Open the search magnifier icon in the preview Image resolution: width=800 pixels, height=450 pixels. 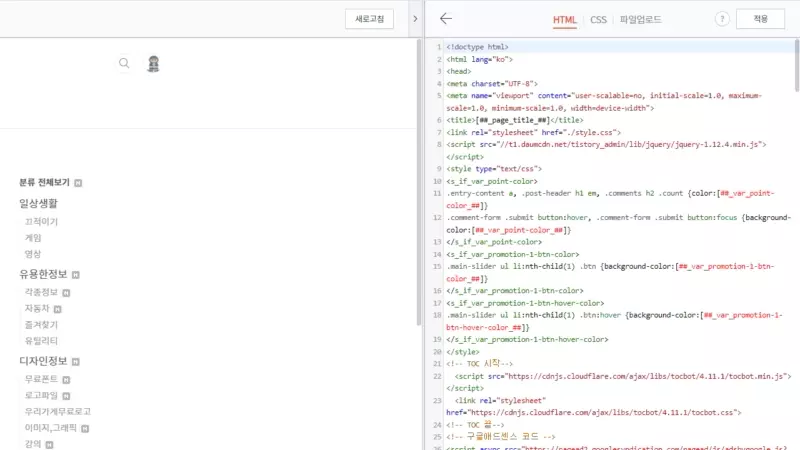pos(124,63)
